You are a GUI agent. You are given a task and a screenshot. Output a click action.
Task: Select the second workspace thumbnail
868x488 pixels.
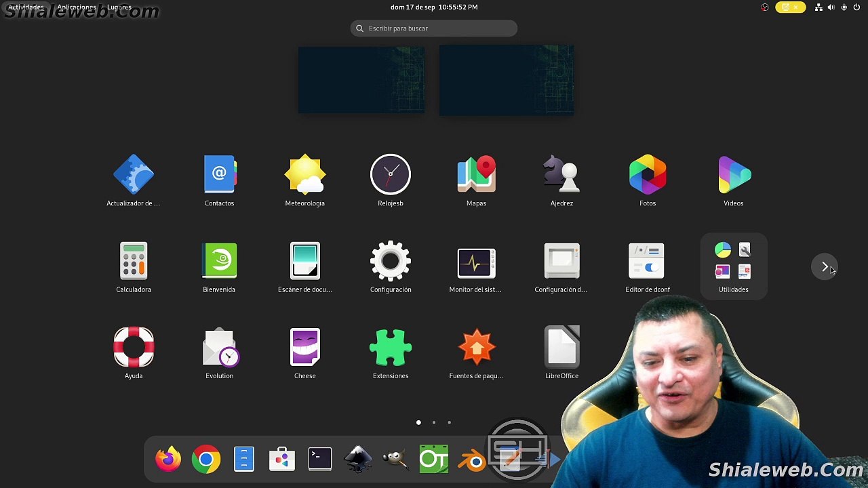[x=507, y=80]
